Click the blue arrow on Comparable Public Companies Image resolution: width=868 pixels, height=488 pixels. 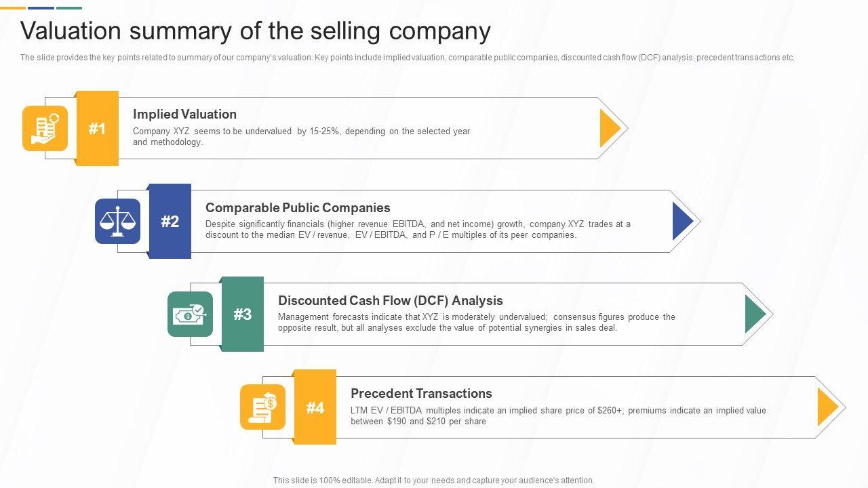[x=682, y=221]
